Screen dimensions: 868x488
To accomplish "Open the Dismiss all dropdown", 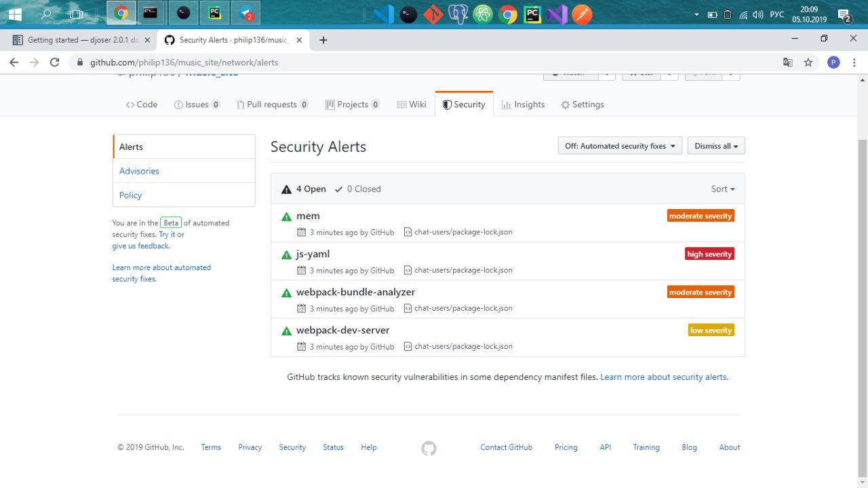I will [716, 146].
